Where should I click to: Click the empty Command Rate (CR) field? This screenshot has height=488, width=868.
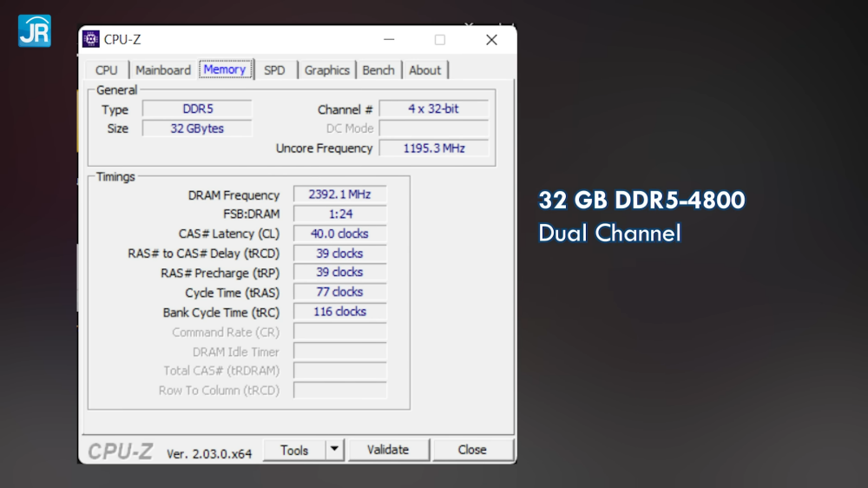click(340, 332)
